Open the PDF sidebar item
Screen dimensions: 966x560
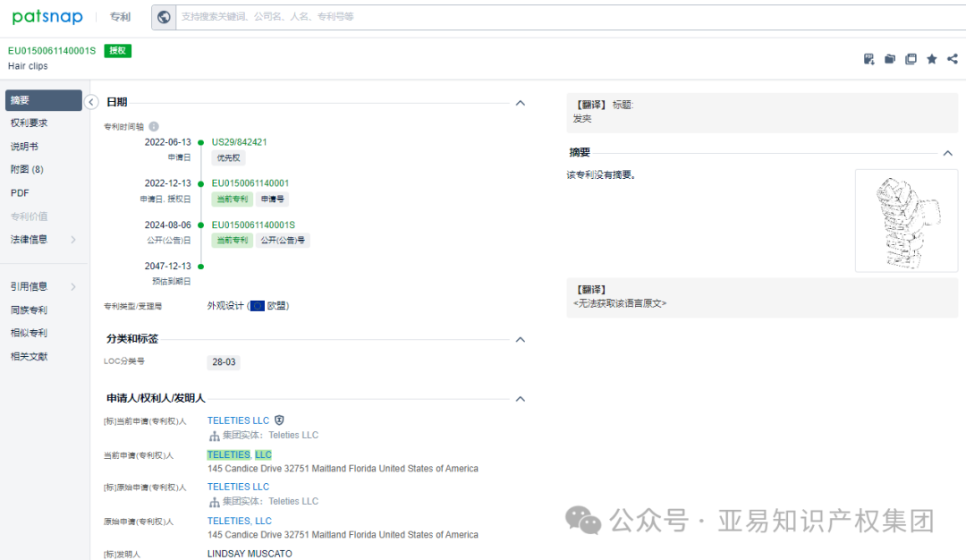tap(20, 193)
